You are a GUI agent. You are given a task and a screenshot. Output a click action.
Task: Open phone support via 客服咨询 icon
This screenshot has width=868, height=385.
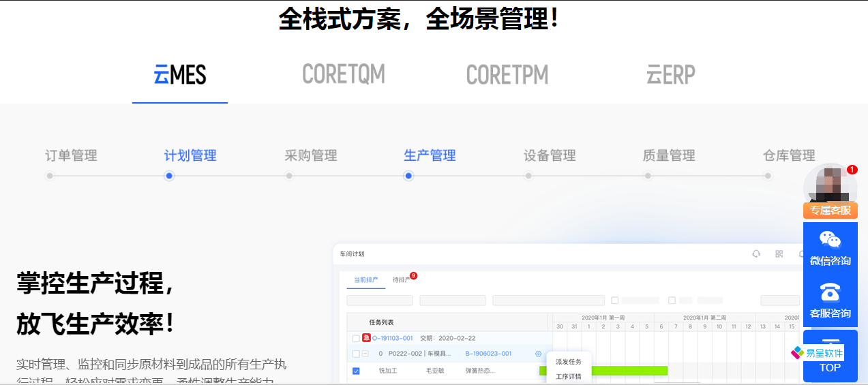click(830, 292)
